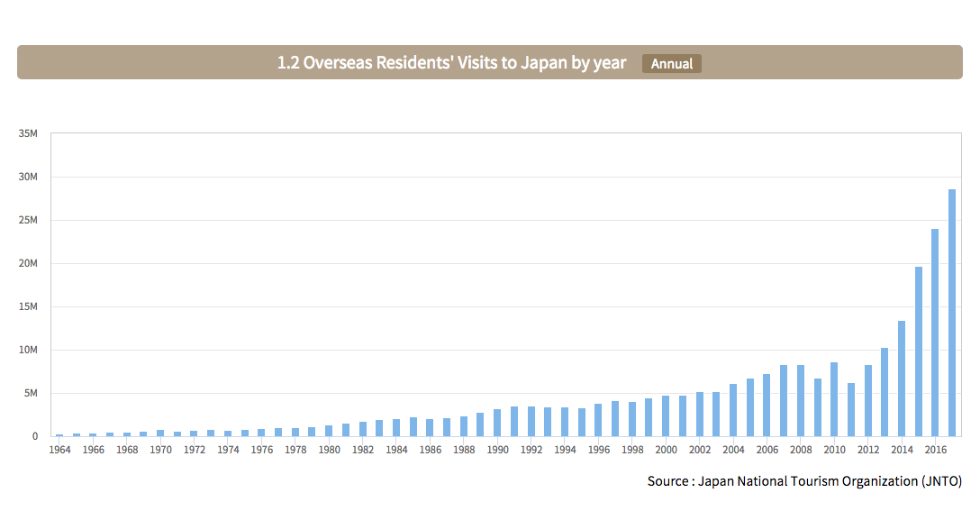980x511 pixels.
Task: Click the 2016 bar in the chart
Action: tap(935, 333)
